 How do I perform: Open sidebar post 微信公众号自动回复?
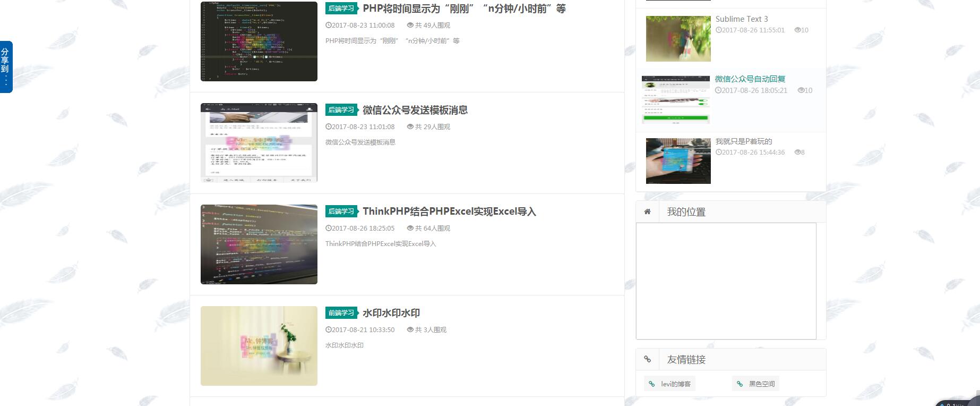point(750,79)
